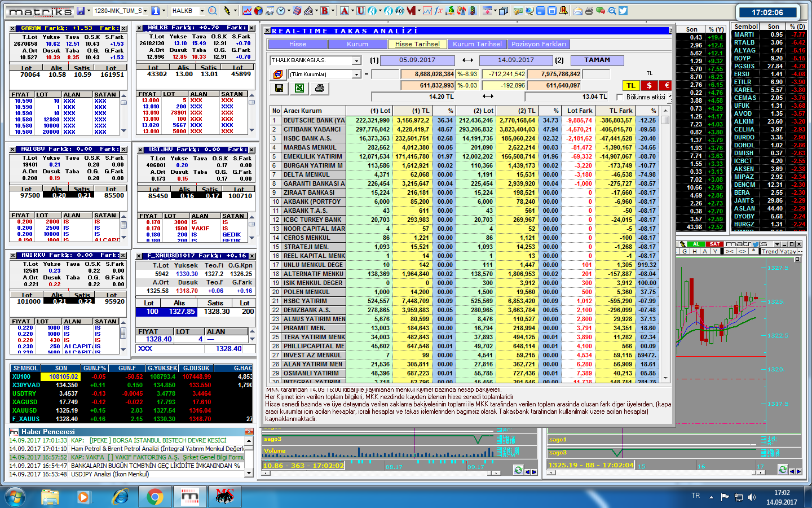
Task: Open the (Tüm Kurumlar) dropdown
Action: pyautogui.click(x=357, y=74)
